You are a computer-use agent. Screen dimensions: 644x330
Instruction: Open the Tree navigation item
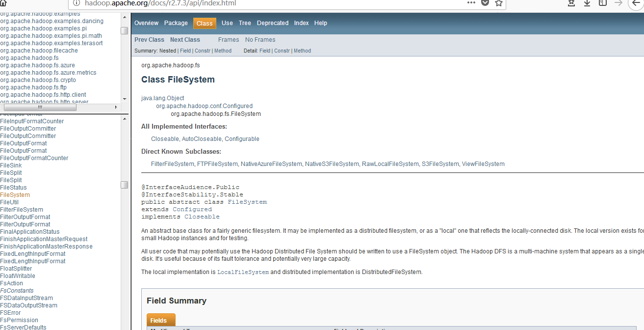coord(245,23)
